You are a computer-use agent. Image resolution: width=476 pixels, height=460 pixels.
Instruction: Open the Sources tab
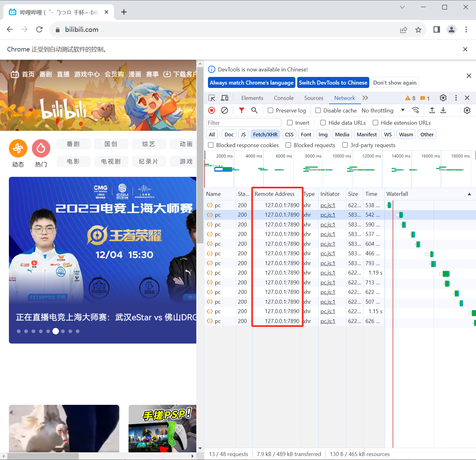click(314, 98)
